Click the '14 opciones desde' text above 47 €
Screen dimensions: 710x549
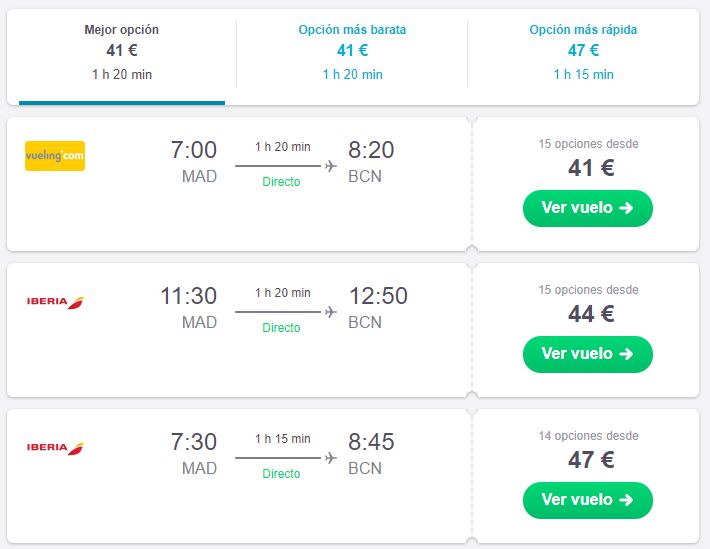pyautogui.click(x=588, y=436)
